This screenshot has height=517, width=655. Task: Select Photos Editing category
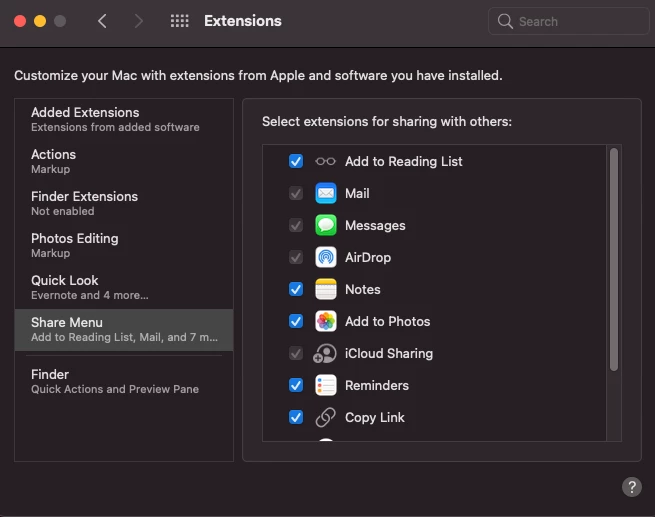pos(124,246)
